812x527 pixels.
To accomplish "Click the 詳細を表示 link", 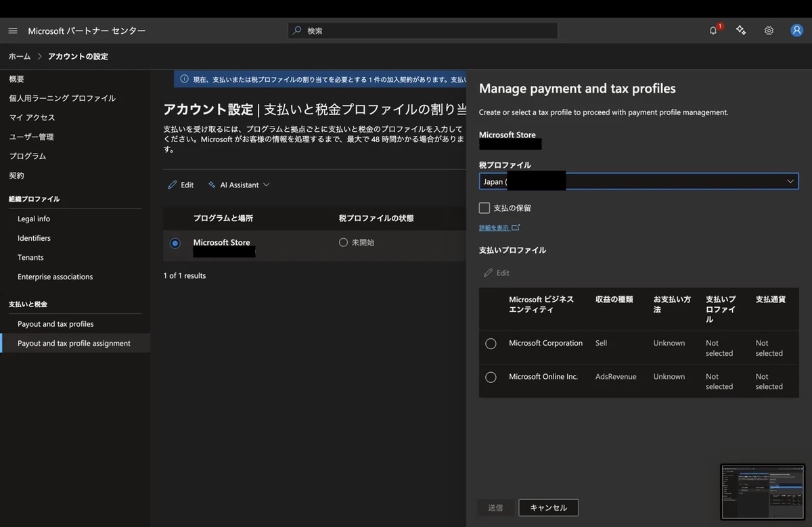I will pyautogui.click(x=494, y=228).
